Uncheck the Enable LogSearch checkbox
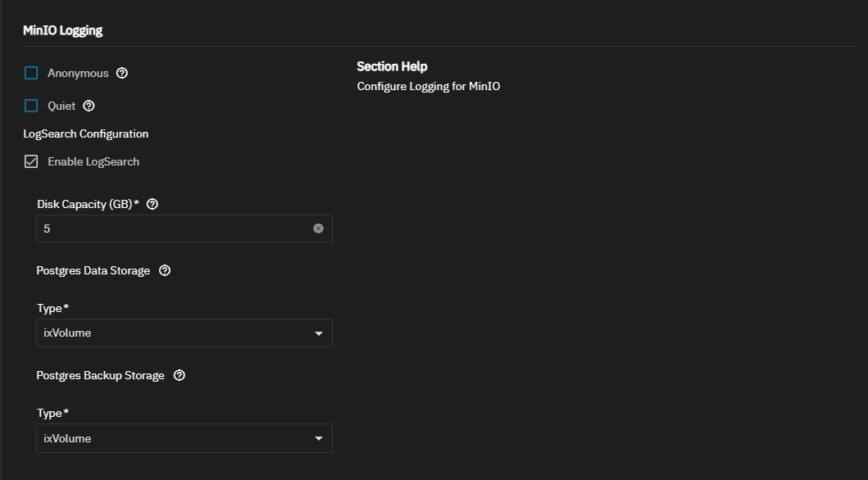Screen dimensions: 868x480 pos(31,161)
